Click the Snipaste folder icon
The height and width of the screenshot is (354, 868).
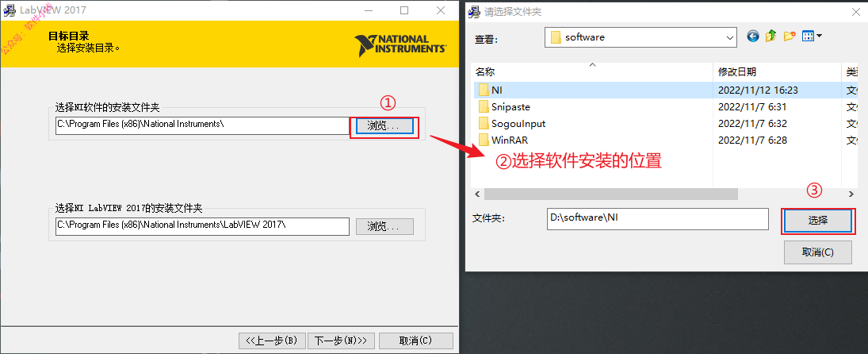pos(484,106)
